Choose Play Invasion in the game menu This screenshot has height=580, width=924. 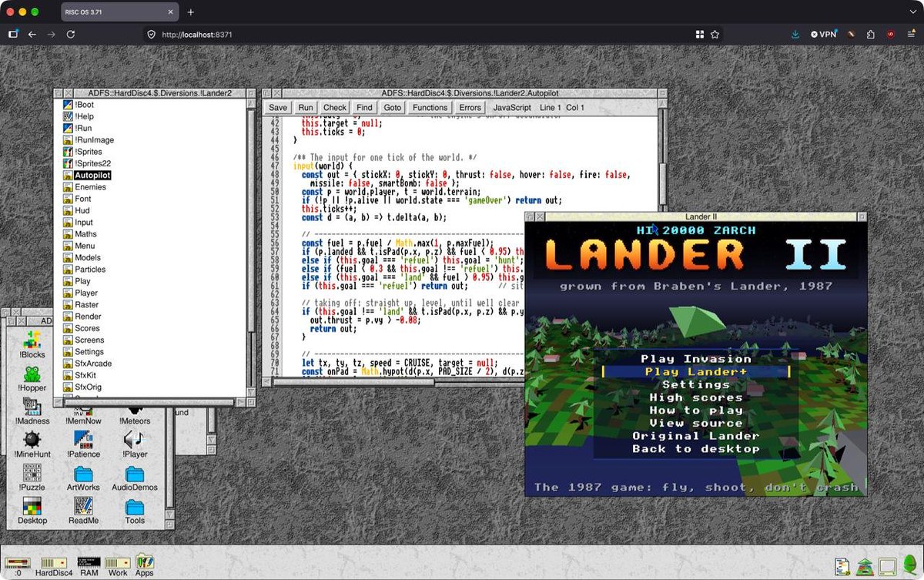(x=696, y=359)
